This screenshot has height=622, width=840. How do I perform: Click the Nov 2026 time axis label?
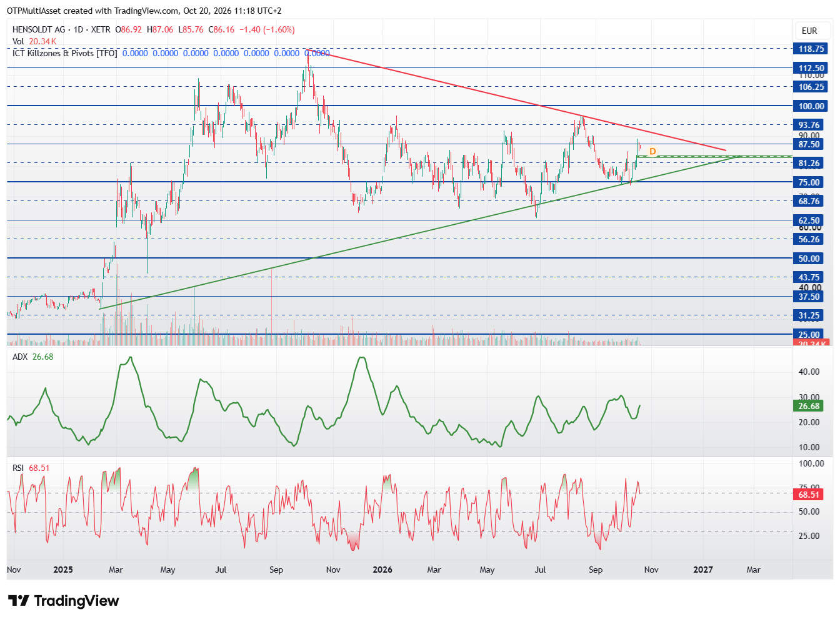pos(651,570)
